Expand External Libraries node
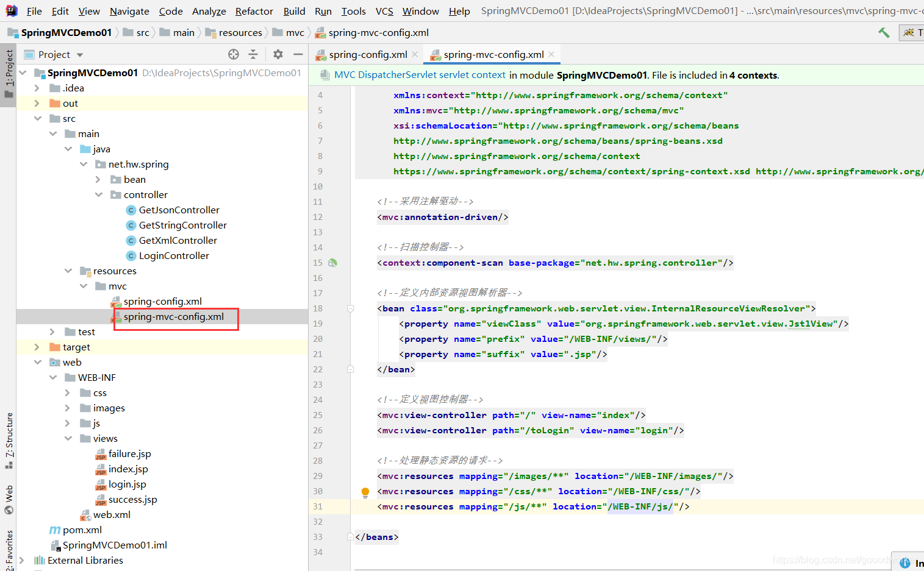This screenshot has height=571, width=924. click(x=22, y=561)
